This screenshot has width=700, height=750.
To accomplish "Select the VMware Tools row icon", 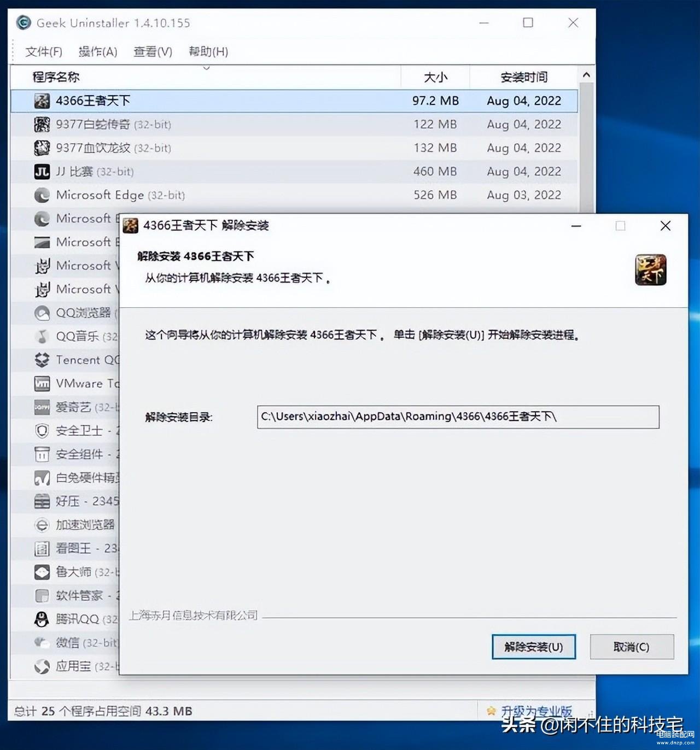I will coord(42,384).
